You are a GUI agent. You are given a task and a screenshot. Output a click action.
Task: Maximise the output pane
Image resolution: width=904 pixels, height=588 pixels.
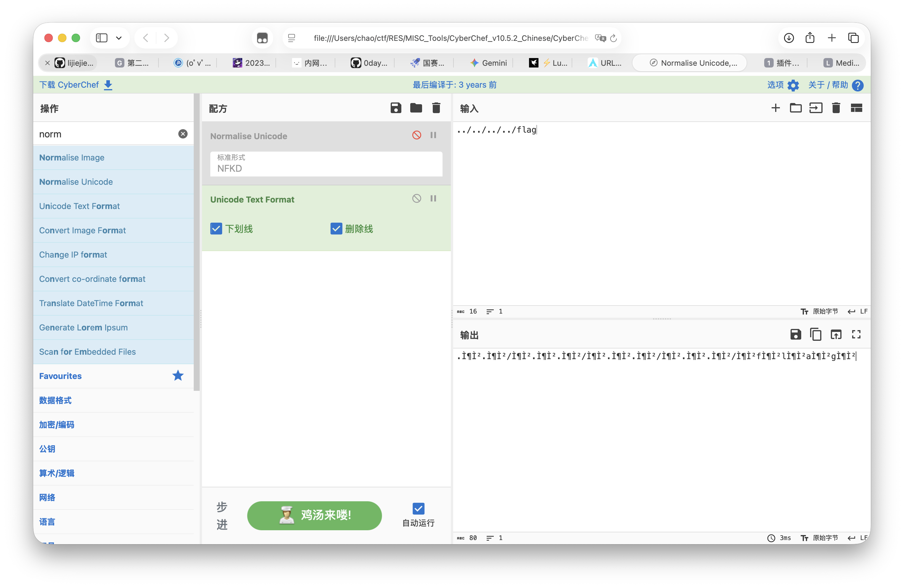pyautogui.click(x=856, y=335)
